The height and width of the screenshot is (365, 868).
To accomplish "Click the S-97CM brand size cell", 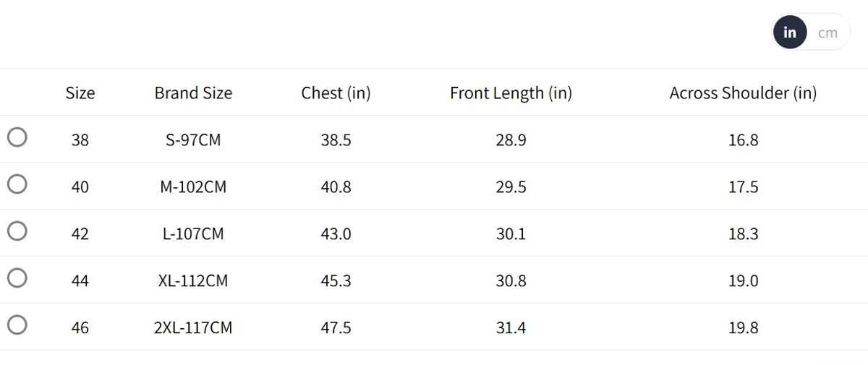I will click(193, 140).
